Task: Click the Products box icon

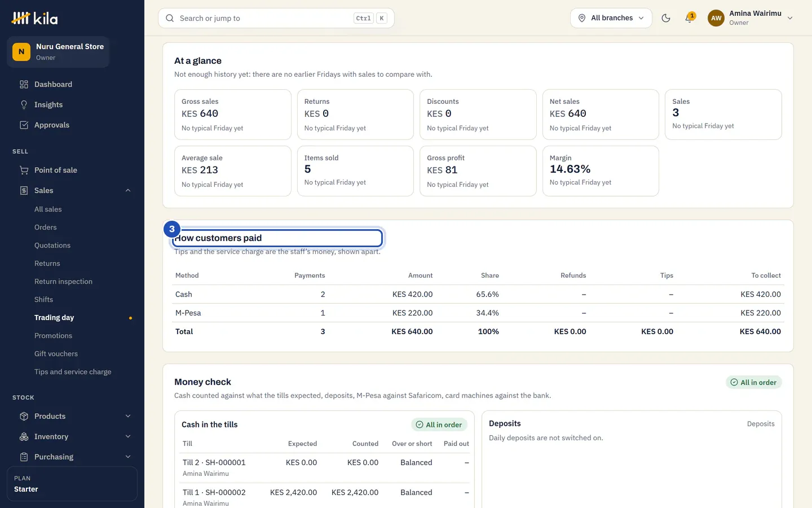Action: [24, 417]
